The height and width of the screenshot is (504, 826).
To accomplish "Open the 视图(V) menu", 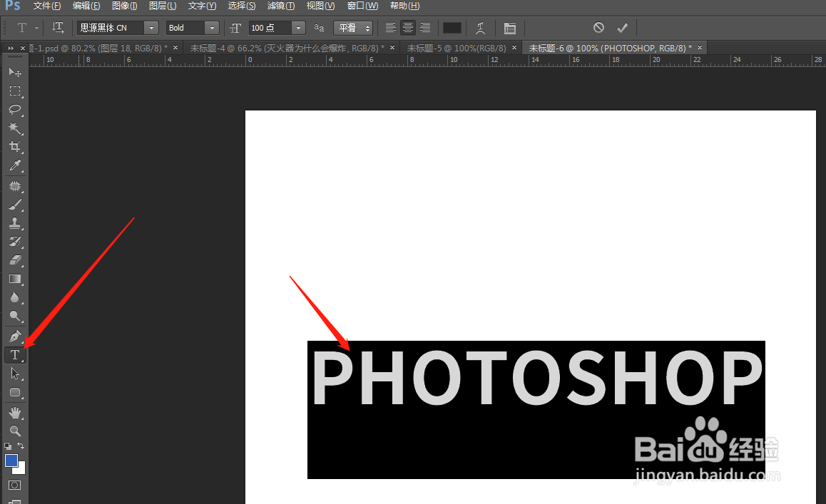I will coord(320,6).
